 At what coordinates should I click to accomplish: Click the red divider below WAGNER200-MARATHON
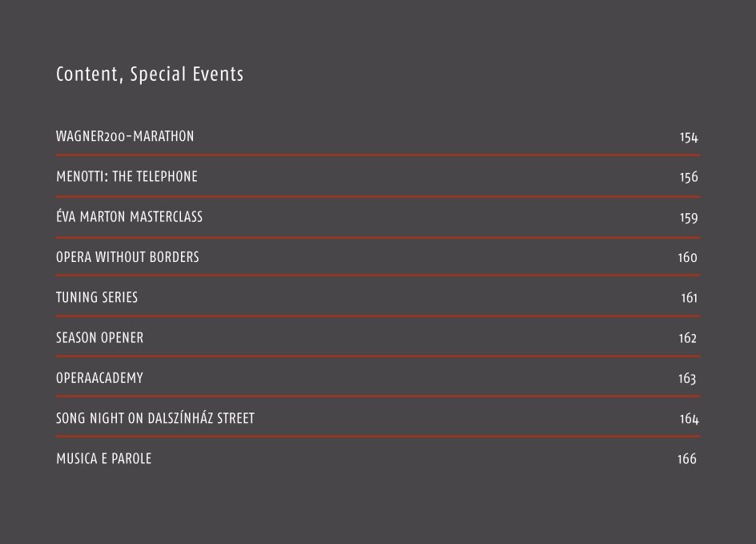click(378, 155)
